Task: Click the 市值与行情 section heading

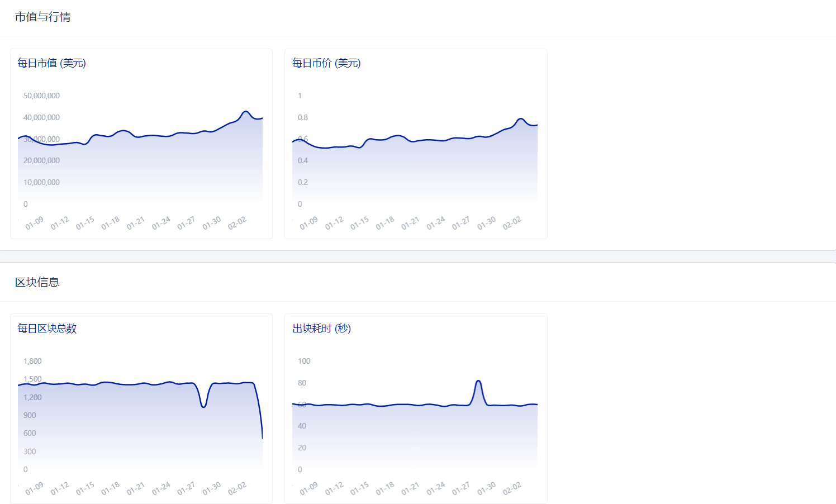Action: 43,17
